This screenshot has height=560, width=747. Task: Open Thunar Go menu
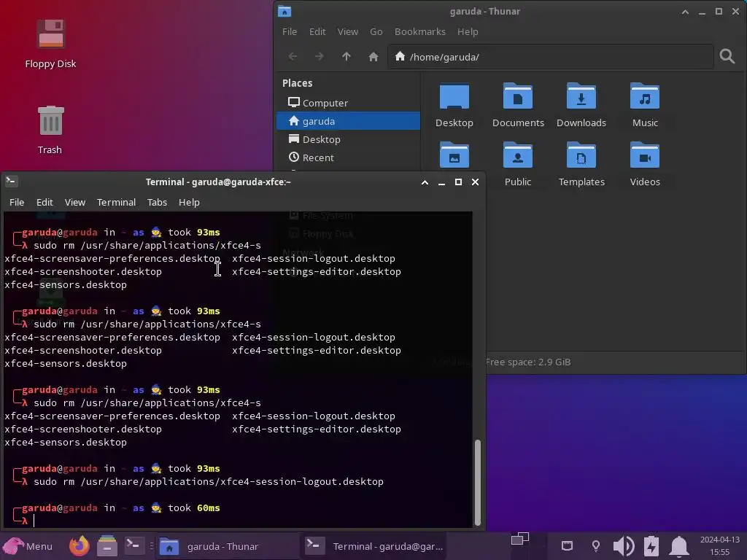tap(376, 31)
